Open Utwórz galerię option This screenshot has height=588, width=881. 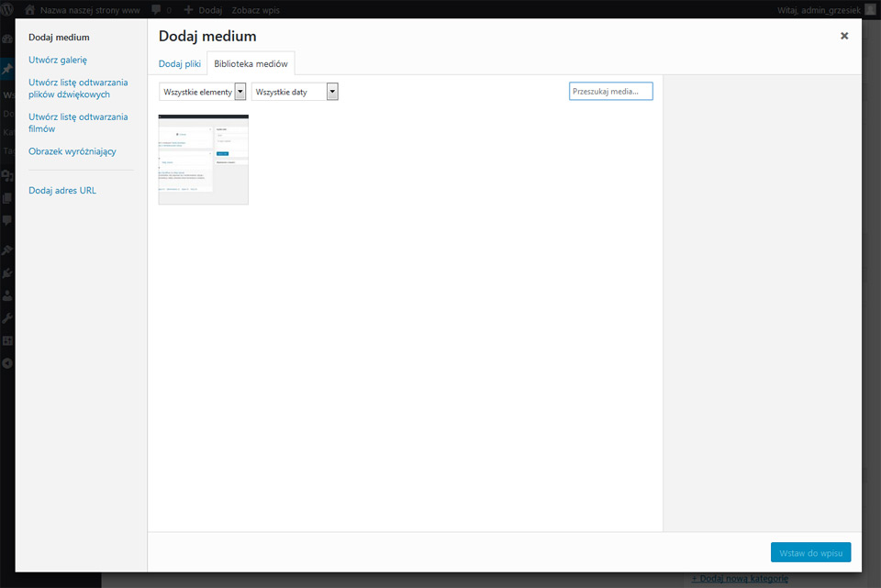[58, 60]
